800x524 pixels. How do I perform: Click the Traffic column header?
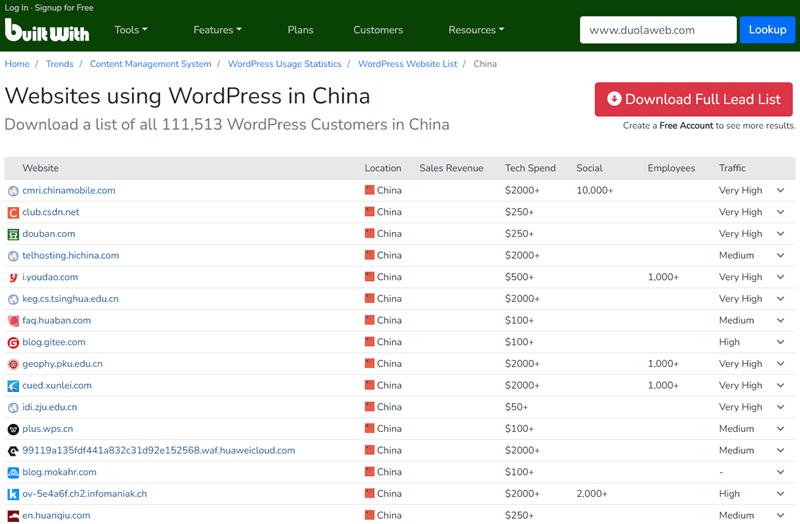(732, 168)
